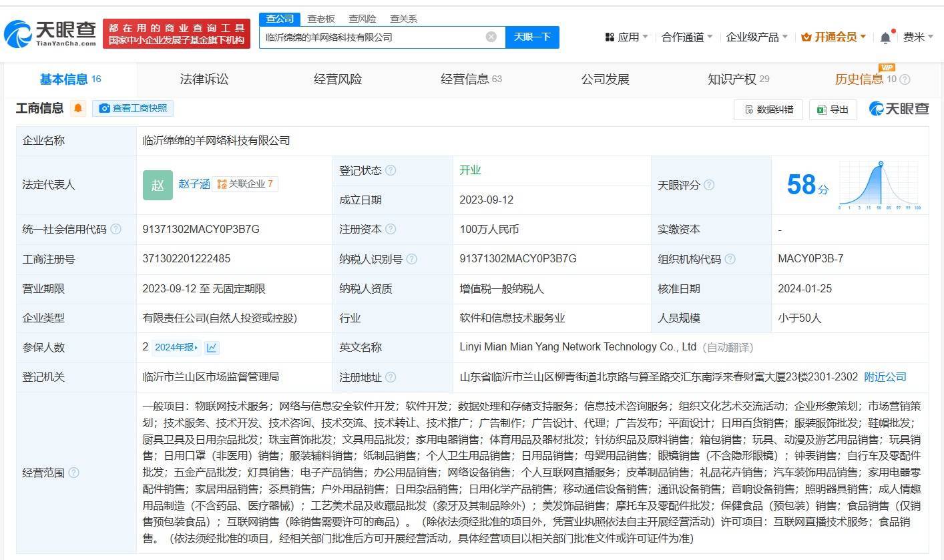
Task: Click 有限责任公司(自然人投资或控股) enterprise type
Action: point(220,318)
